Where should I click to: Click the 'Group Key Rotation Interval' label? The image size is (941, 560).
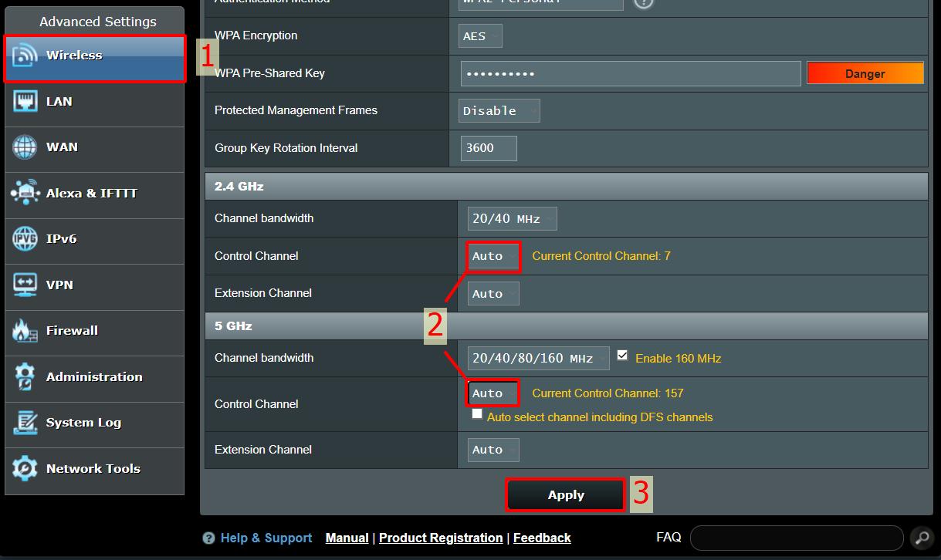pyautogui.click(x=286, y=148)
